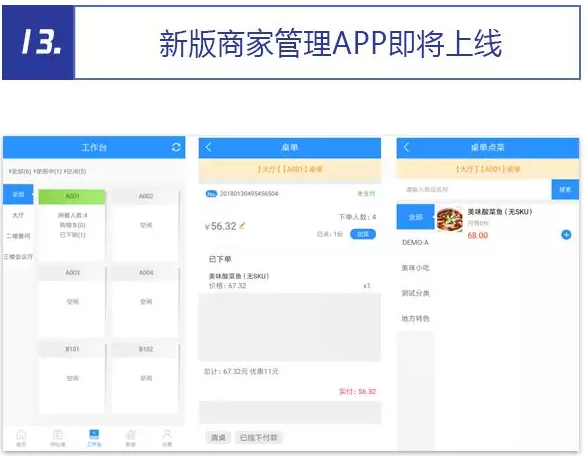This screenshot has height=456, width=587.
Task: Tap the 68.00 dish price
Action: point(478,235)
